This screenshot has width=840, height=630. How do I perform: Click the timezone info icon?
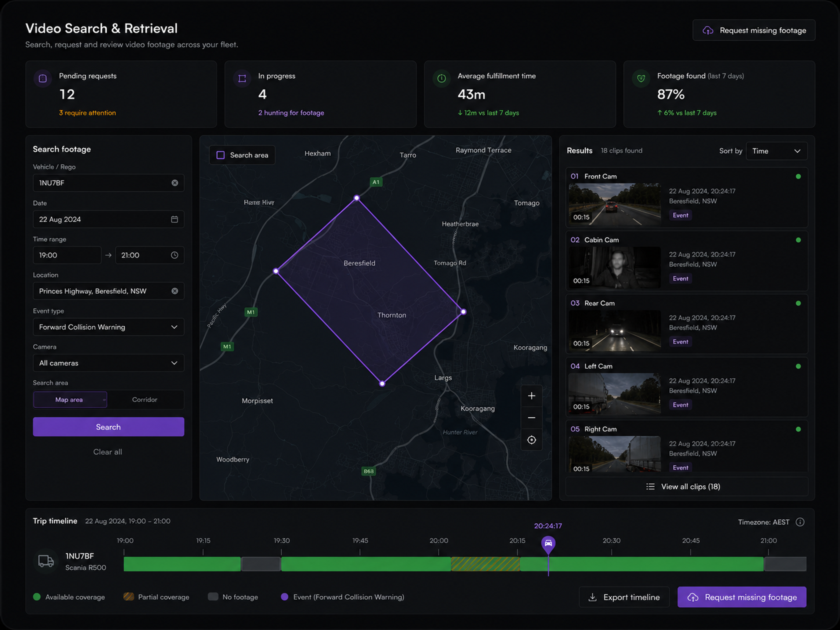pos(800,522)
